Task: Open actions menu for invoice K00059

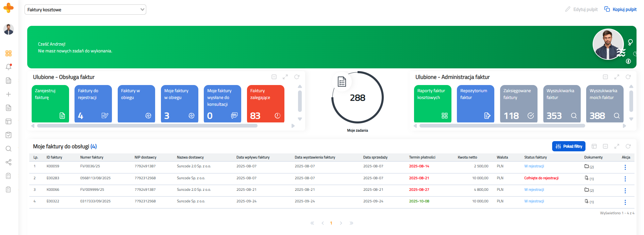Action: pos(625,167)
